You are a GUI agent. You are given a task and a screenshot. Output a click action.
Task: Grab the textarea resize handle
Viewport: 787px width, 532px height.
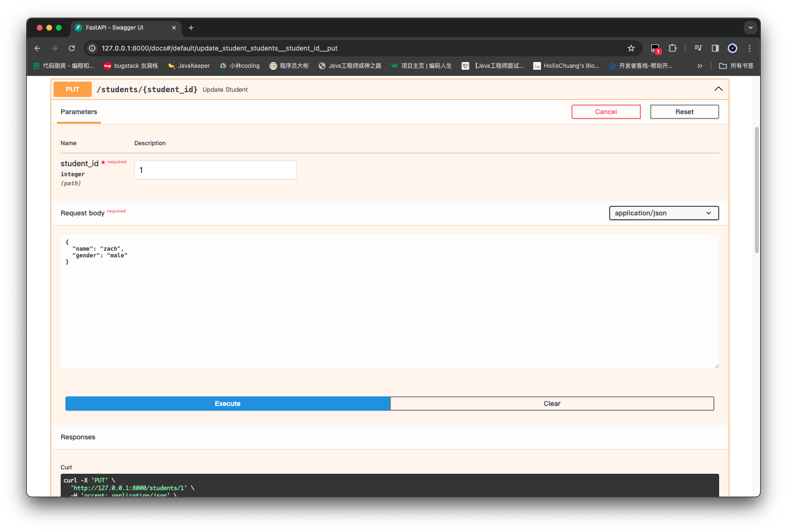[x=716, y=365]
